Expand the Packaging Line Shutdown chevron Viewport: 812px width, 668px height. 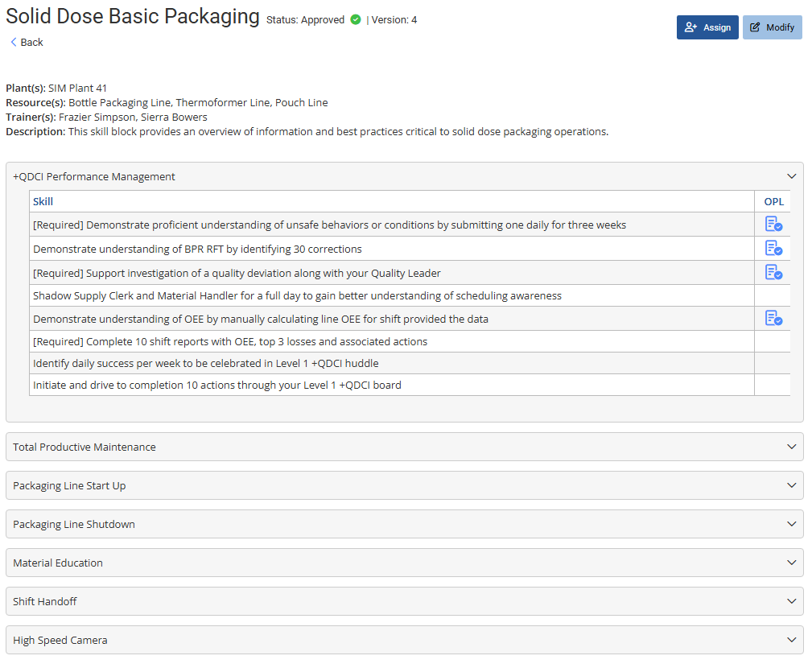pos(791,524)
